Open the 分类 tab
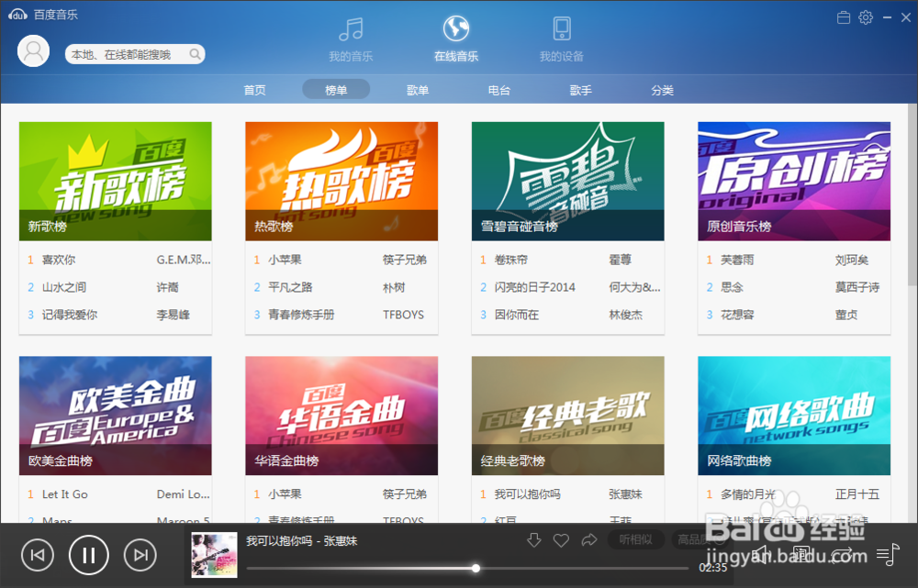Screen dimensions: 918x588 tap(662, 90)
